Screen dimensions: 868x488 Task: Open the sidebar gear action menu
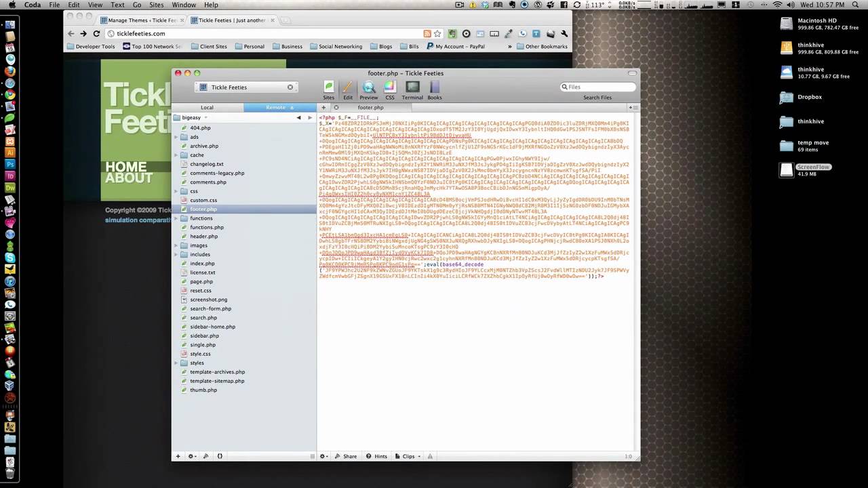click(x=192, y=456)
